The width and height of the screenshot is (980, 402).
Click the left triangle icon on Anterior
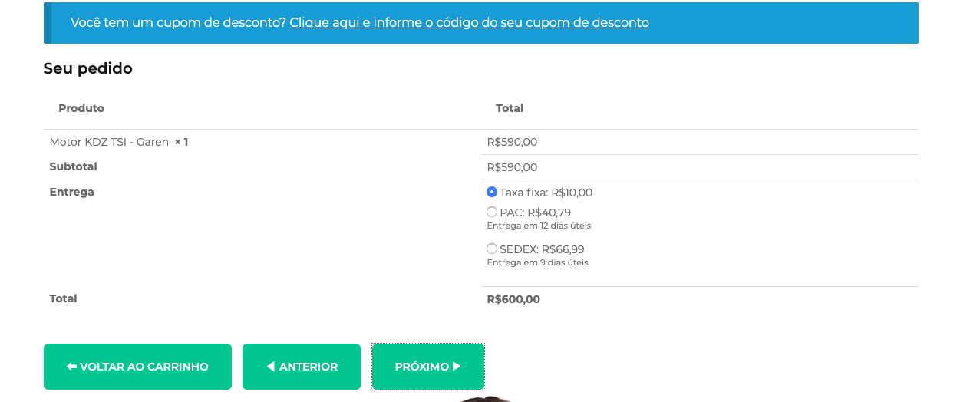270,367
